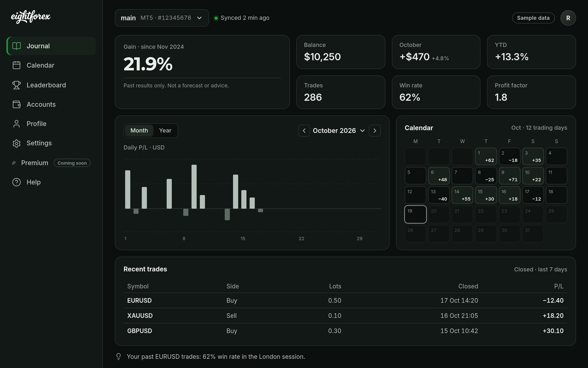
Task: Open Calendar via its sidebar icon
Action: [x=17, y=65]
